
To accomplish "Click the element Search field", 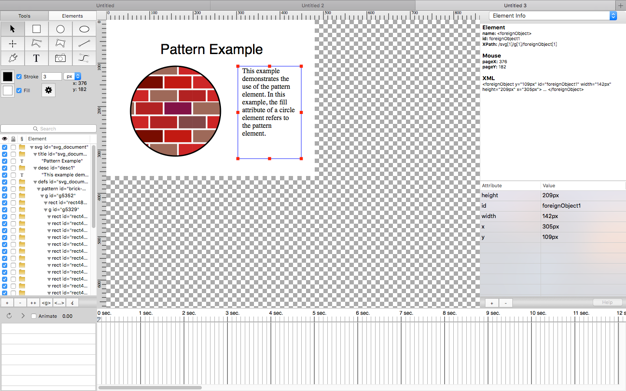I will point(48,129).
